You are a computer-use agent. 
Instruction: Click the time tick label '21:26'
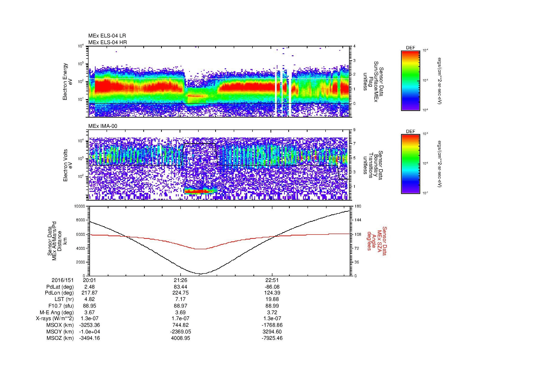pyautogui.click(x=181, y=280)
